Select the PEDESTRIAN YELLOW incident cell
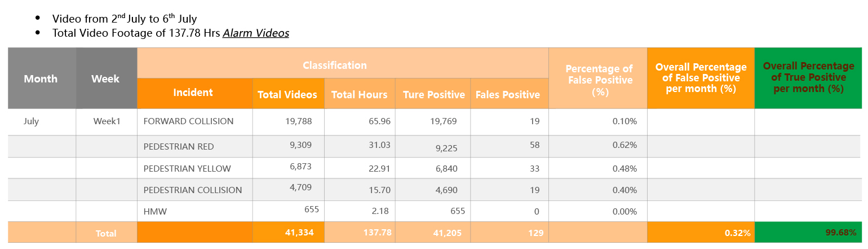The width and height of the screenshot is (868, 249). tap(187, 168)
